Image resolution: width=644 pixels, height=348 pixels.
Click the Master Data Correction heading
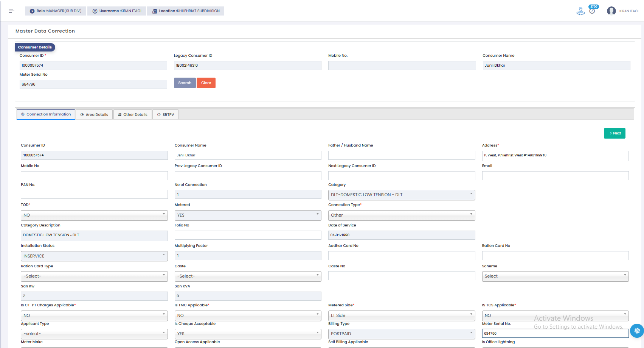point(45,31)
